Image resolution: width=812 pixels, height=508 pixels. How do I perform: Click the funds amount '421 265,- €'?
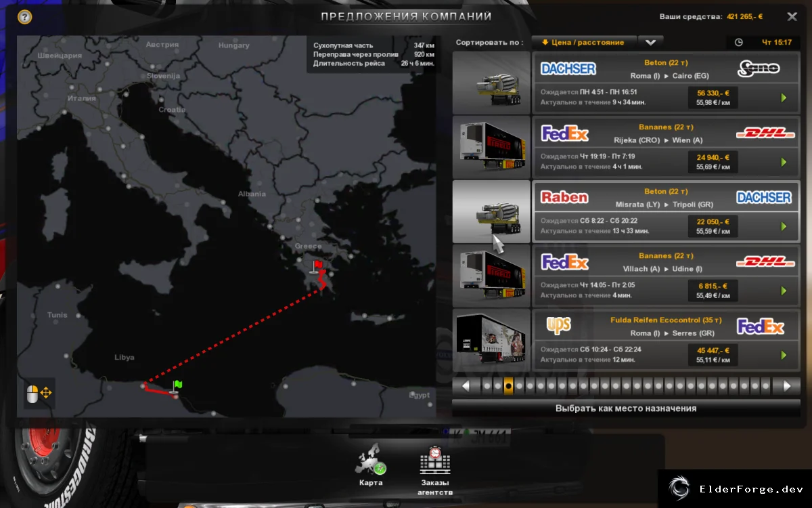(744, 17)
